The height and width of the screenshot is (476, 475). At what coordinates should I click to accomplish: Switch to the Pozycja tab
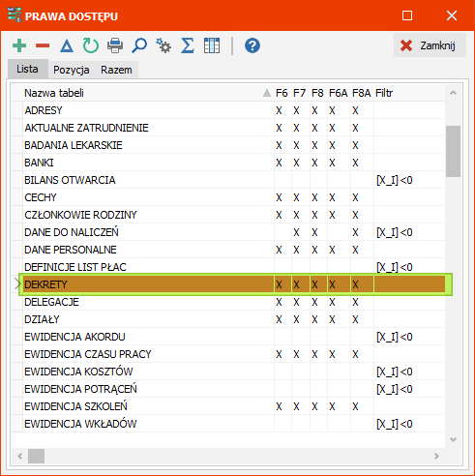tap(72, 70)
